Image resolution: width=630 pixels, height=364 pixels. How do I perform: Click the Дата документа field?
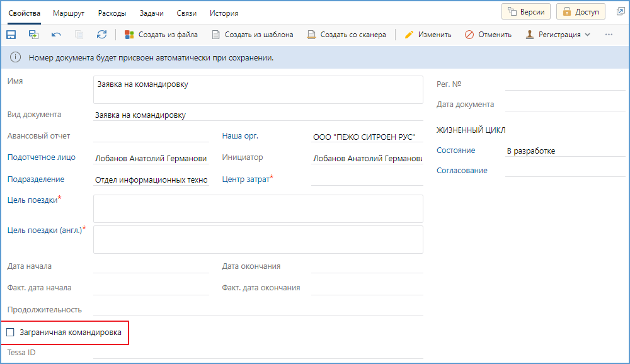pos(565,105)
